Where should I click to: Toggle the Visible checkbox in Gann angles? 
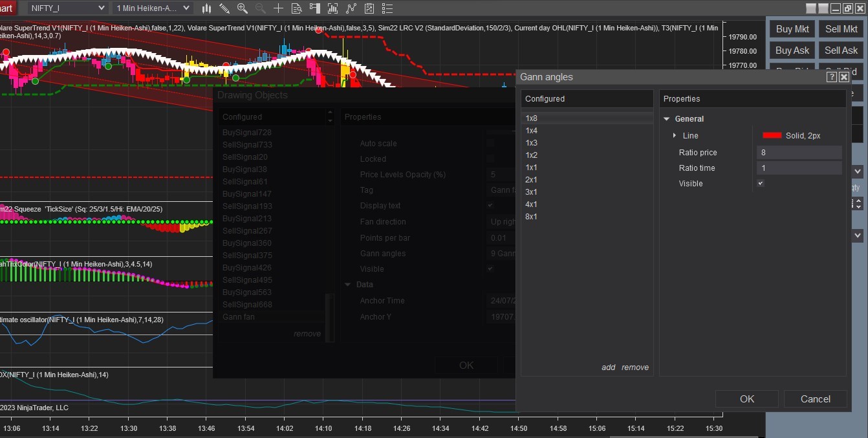pos(761,184)
